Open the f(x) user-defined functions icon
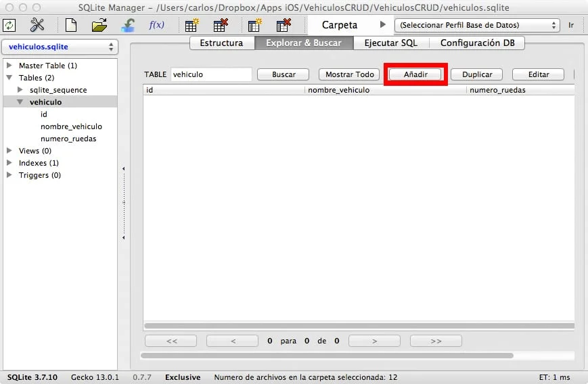This screenshot has width=588, height=384. click(156, 25)
